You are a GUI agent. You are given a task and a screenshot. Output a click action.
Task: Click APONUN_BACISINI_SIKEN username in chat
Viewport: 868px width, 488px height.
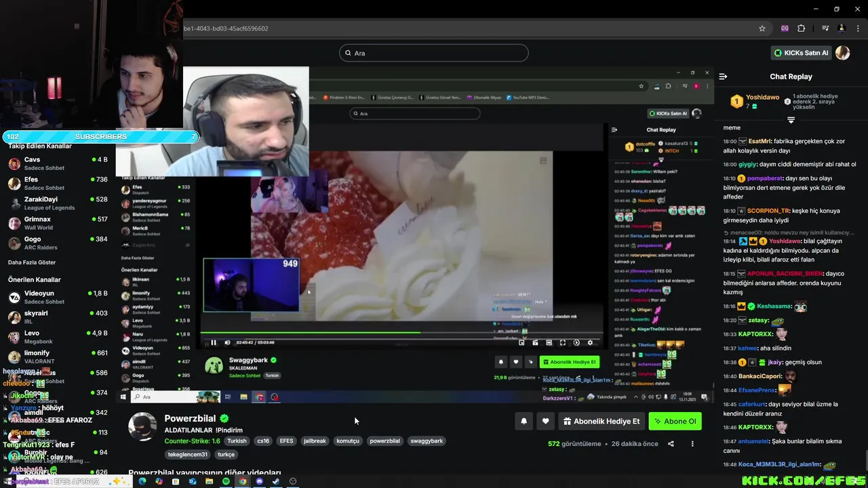785,274
